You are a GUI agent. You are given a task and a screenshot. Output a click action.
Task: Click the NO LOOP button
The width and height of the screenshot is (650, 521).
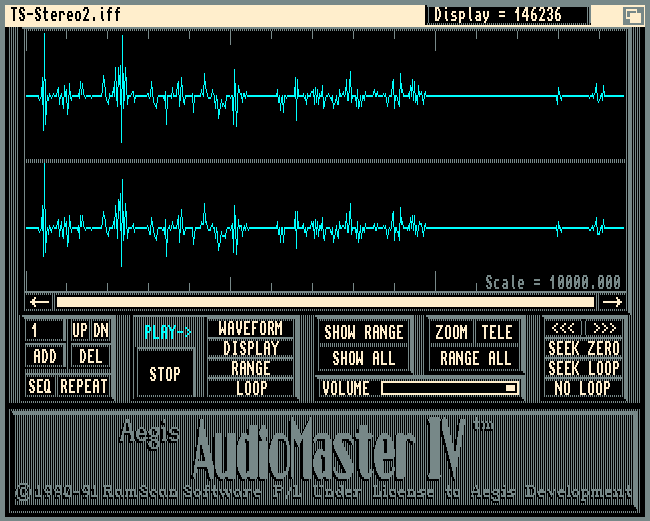pyautogui.click(x=583, y=388)
